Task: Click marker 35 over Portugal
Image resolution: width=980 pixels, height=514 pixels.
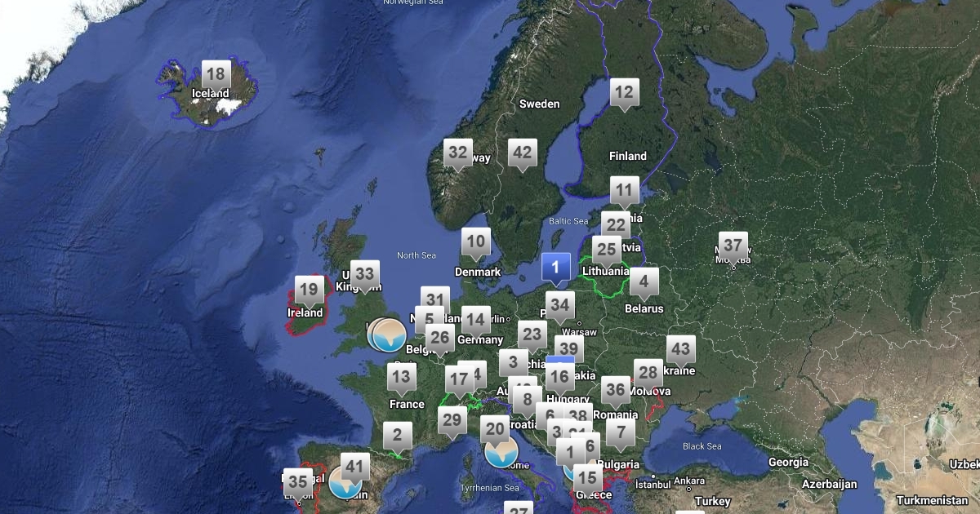Action: coord(297,482)
